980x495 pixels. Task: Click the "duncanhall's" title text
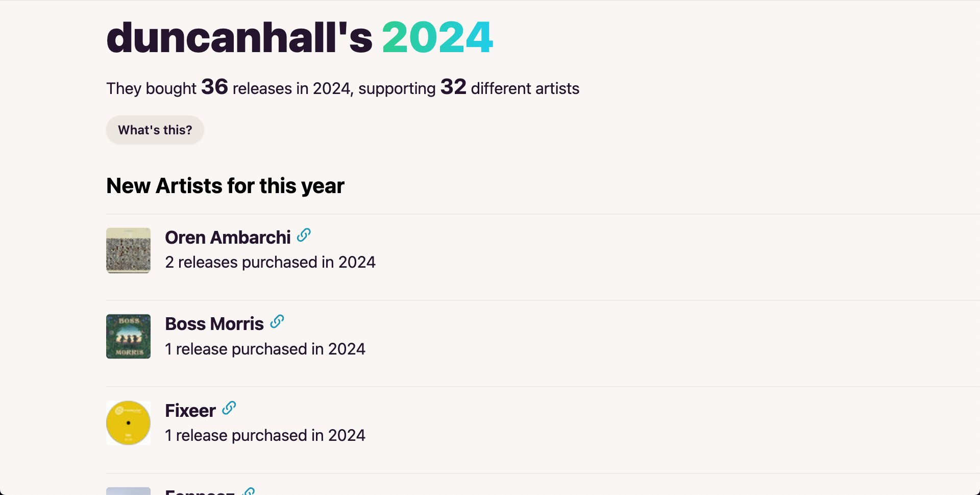pos(239,37)
